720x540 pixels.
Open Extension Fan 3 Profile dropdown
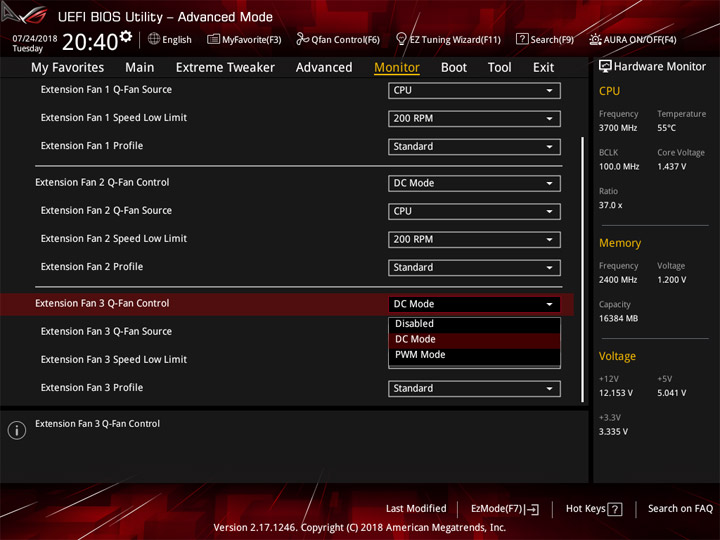point(474,388)
